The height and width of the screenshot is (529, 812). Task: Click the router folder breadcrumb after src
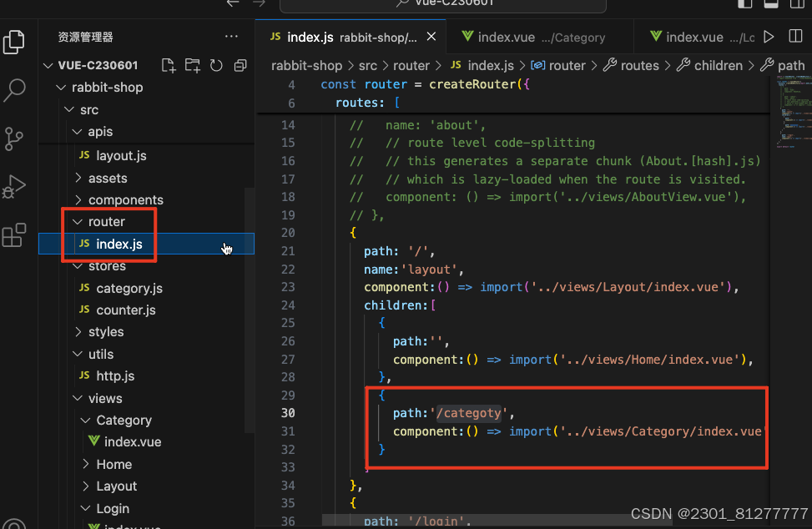(411, 66)
